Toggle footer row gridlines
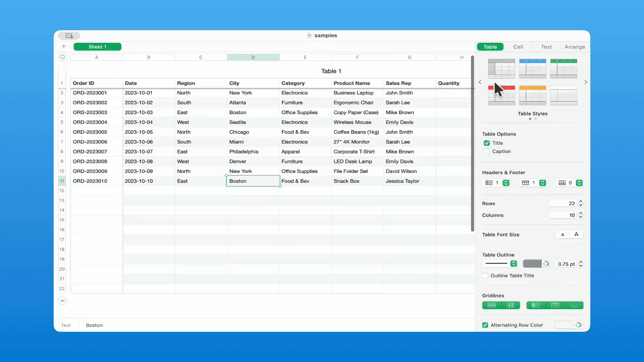This screenshot has width=644, height=362. [574, 305]
